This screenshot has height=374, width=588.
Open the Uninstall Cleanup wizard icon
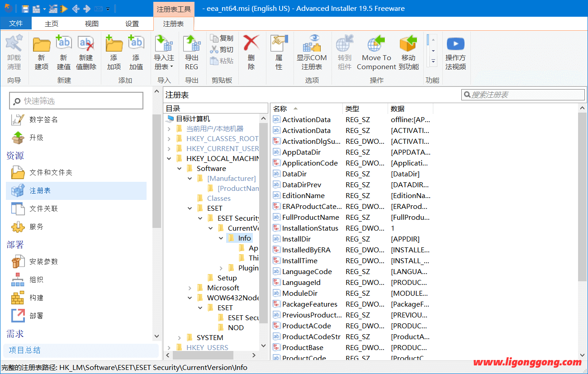[14, 43]
